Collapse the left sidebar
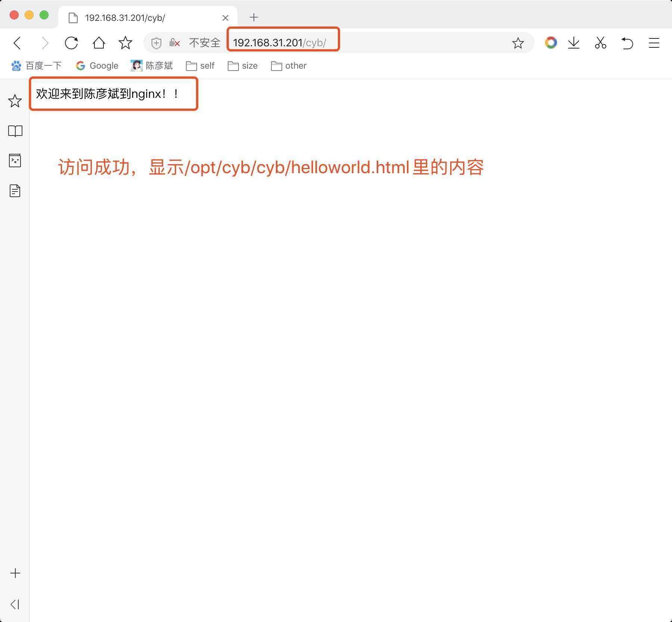This screenshot has width=672, height=622. pos(15,604)
